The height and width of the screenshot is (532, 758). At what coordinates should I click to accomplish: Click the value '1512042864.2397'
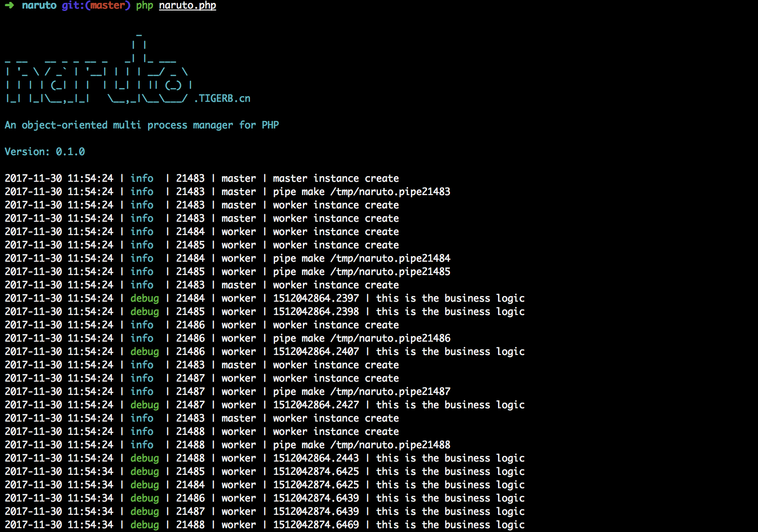pos(316,298)
